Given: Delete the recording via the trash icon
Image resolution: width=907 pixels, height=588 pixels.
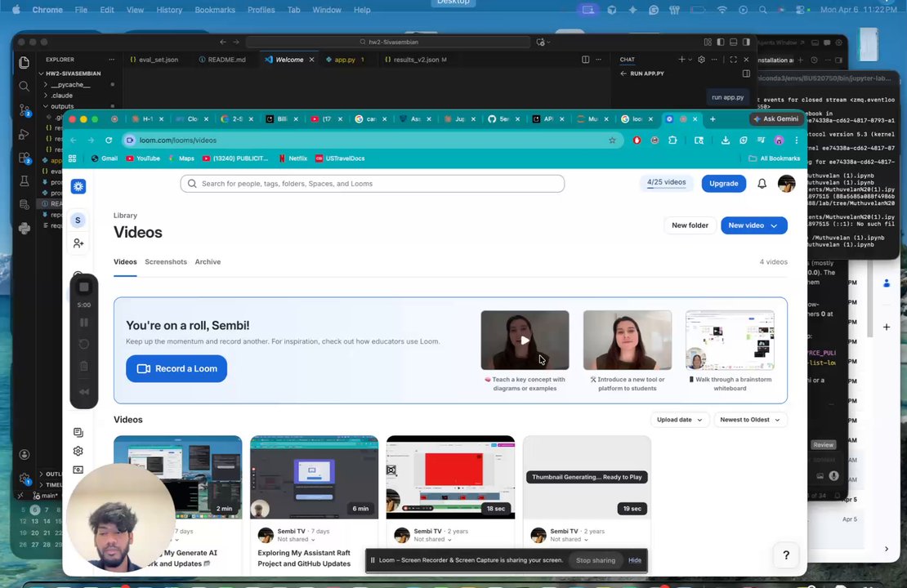Looking at the screenshot, I should pos(84,366).
